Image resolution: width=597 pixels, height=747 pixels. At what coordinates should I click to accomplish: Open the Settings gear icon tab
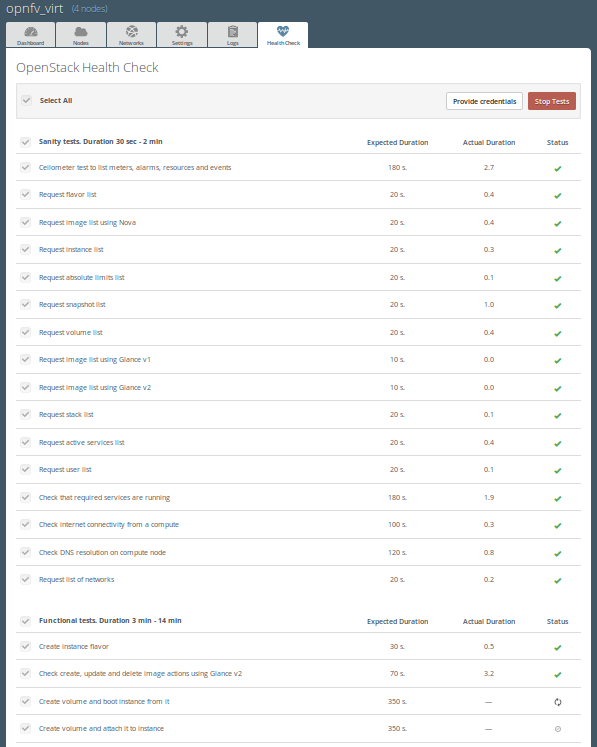point(182,32)
